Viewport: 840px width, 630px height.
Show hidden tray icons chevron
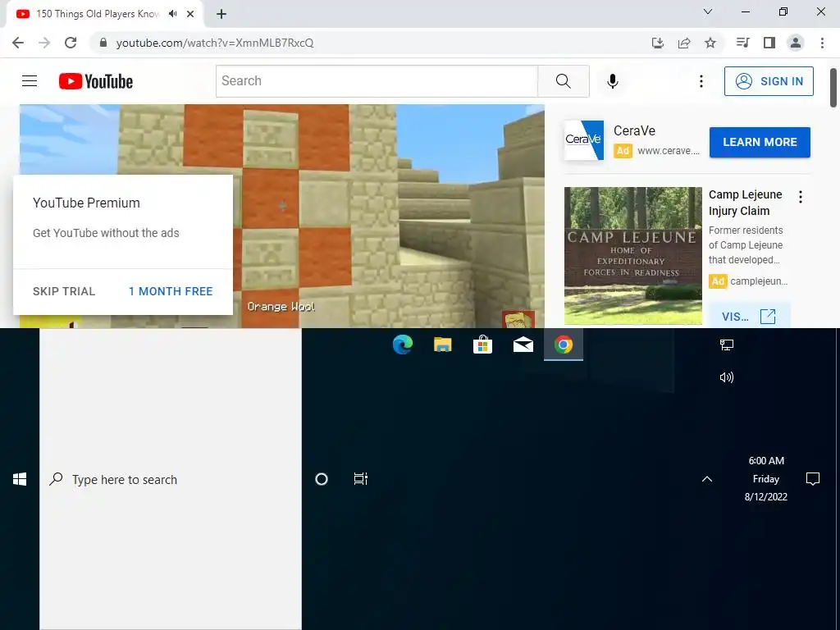[x=707, y=479]
